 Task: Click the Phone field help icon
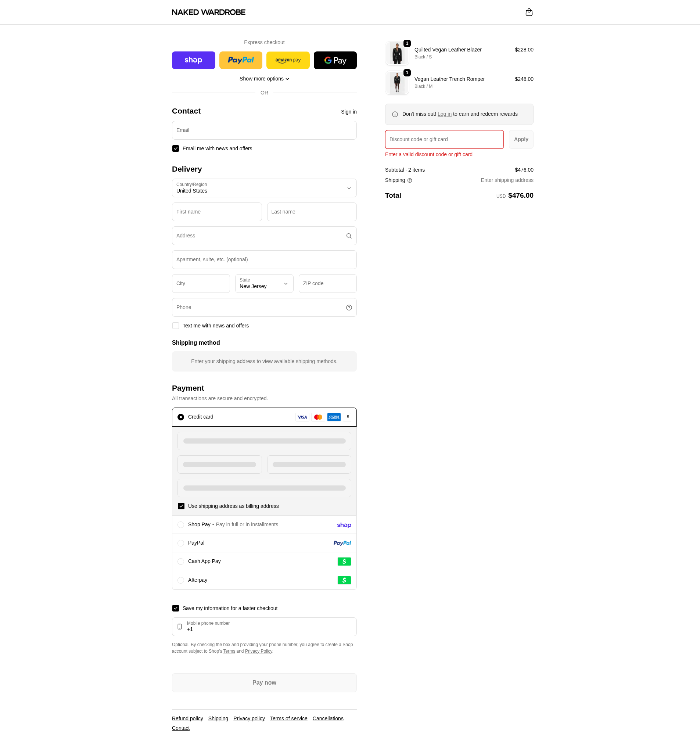pyautogui.click(x=349, y=308)
